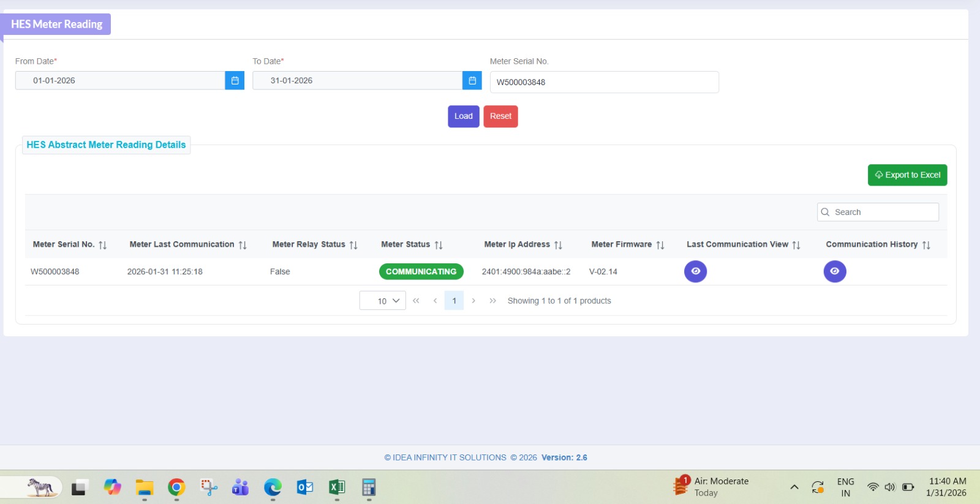Click the table Search field
980x504 pixels.
point(883,212)
